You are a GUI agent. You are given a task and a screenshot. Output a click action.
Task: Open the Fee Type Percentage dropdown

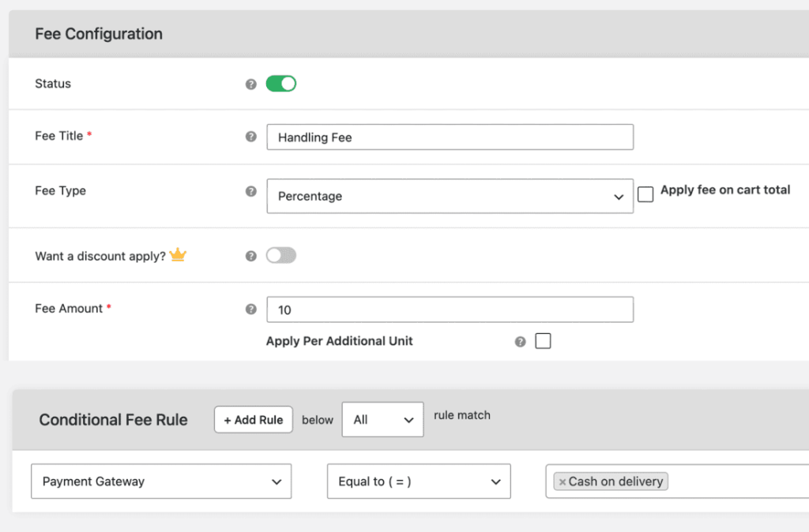point(450,196)
